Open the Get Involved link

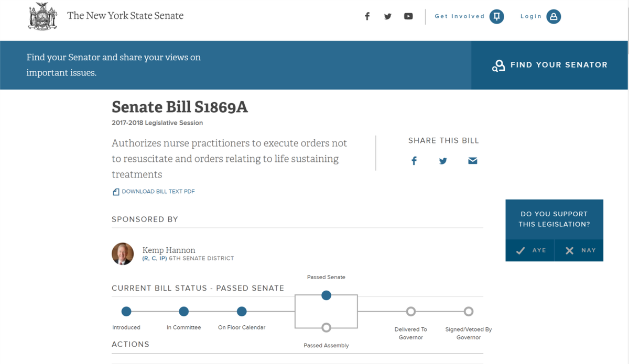click(x=460, y=16)
